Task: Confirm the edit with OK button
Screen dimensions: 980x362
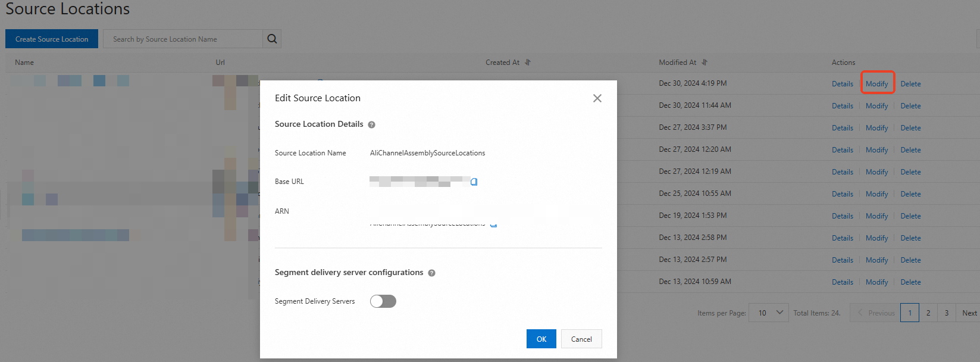Action: (x=541, y=339)
